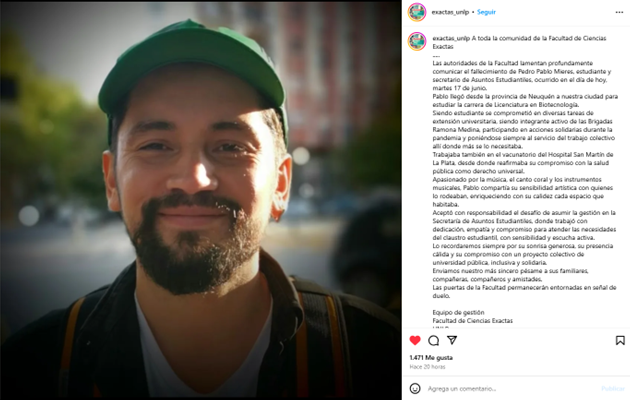The image size is (630, 400).
Task: Click the man's portrait photo
Action: 200,200
